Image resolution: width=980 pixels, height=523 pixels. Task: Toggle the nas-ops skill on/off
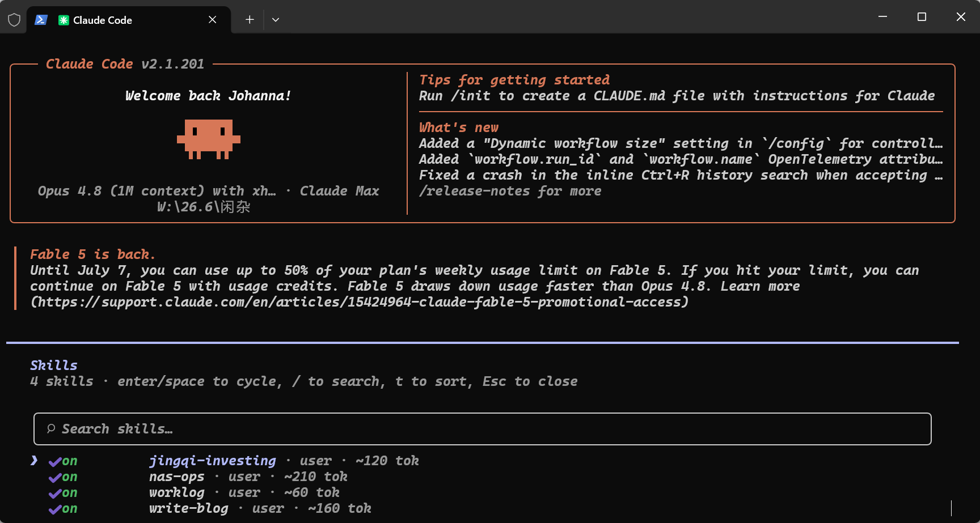click(63, 477)
